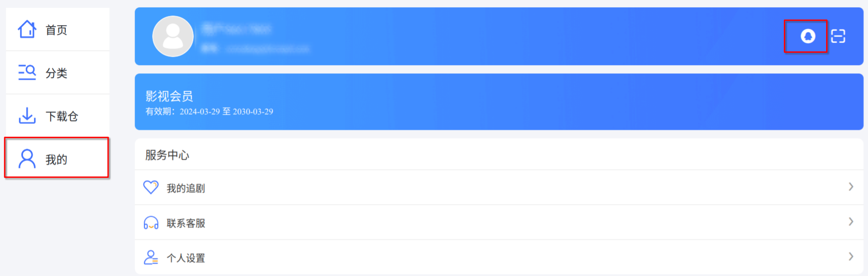Select the 分类 sidebar label

56,73
